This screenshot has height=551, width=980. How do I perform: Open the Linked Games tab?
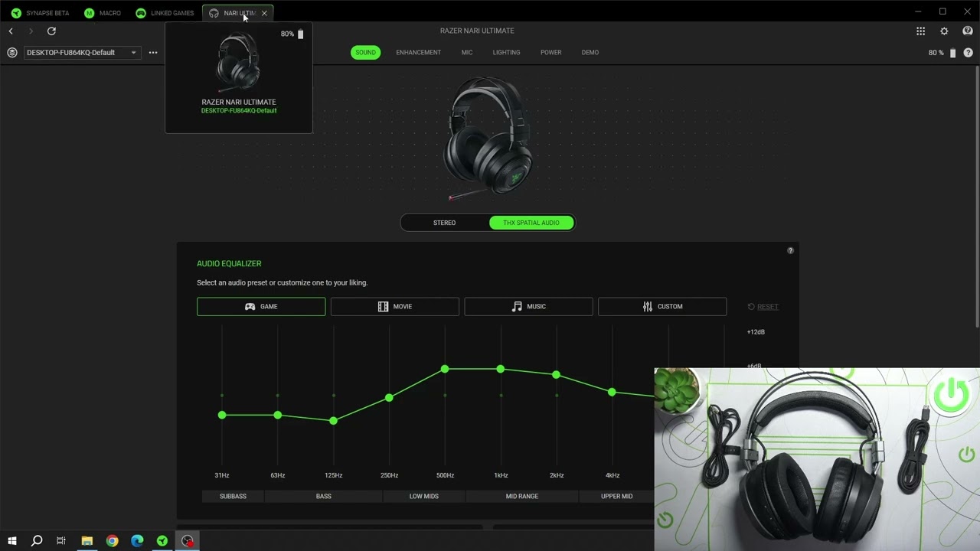[165, 13]
